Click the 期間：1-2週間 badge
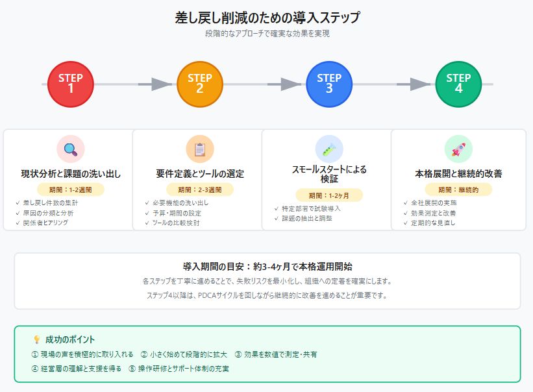The width and height of the screenshot is (533, 392). [71, 190]
